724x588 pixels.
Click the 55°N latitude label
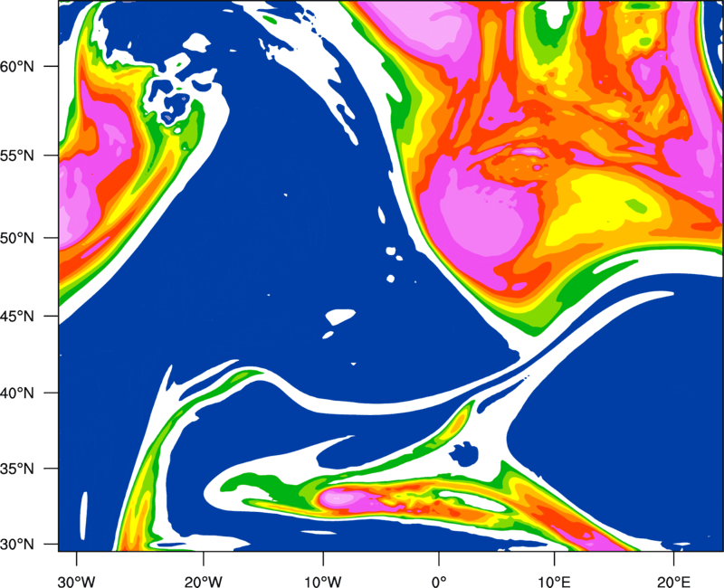(x=17, y=156)
